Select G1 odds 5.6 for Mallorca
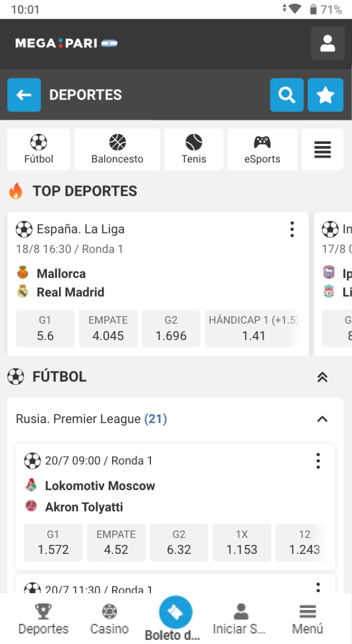 [45, 329]
